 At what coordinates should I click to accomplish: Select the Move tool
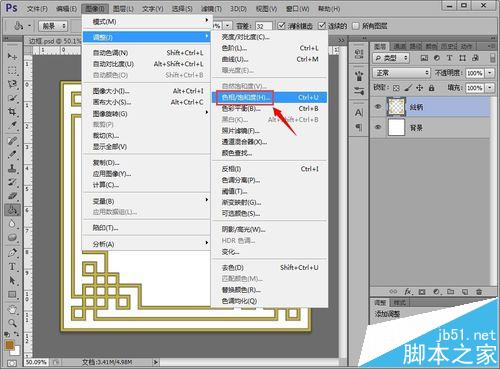coord(12,56)
